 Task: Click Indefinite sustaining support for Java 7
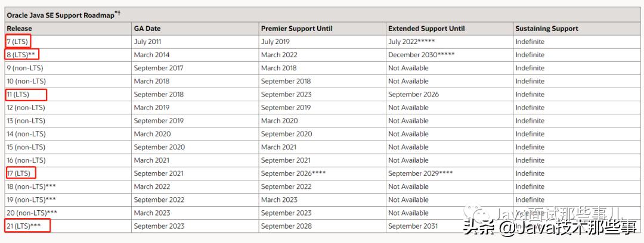(x=530, y=42)
